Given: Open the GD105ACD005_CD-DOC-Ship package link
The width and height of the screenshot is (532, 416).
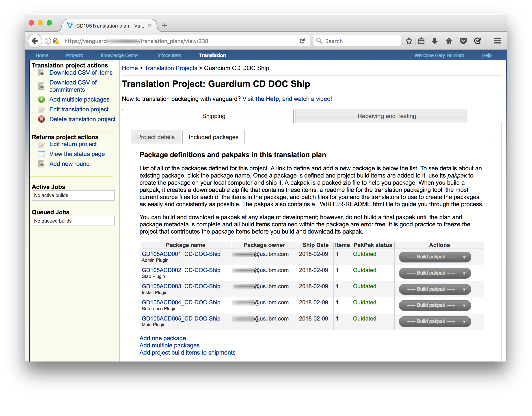Looking at the screenshot, I should point(181,318).
